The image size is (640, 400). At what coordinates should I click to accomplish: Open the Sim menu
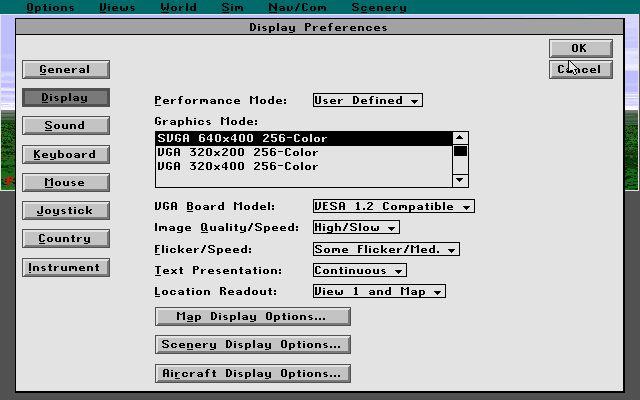[x=233, y=7]
